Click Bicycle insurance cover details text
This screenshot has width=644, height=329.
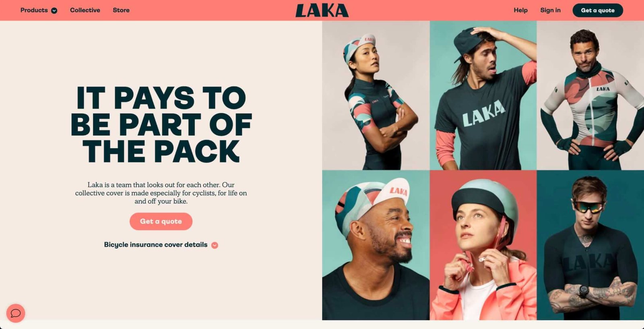(x=156, y=245)
